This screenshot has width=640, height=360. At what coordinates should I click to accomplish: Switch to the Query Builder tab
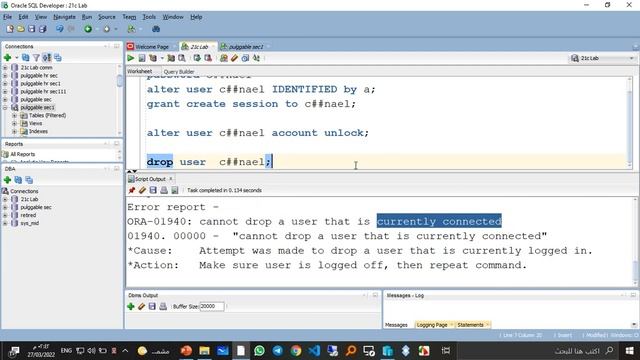(179, 71)
